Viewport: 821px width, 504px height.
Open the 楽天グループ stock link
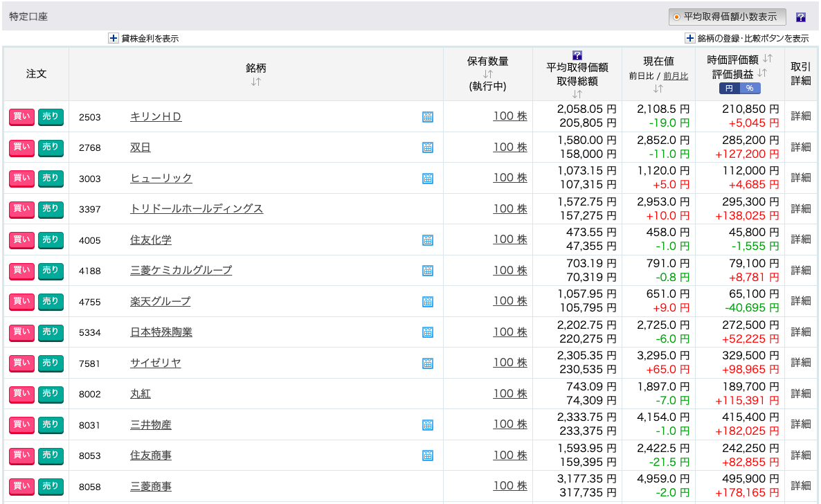click(x=160, y=302)
